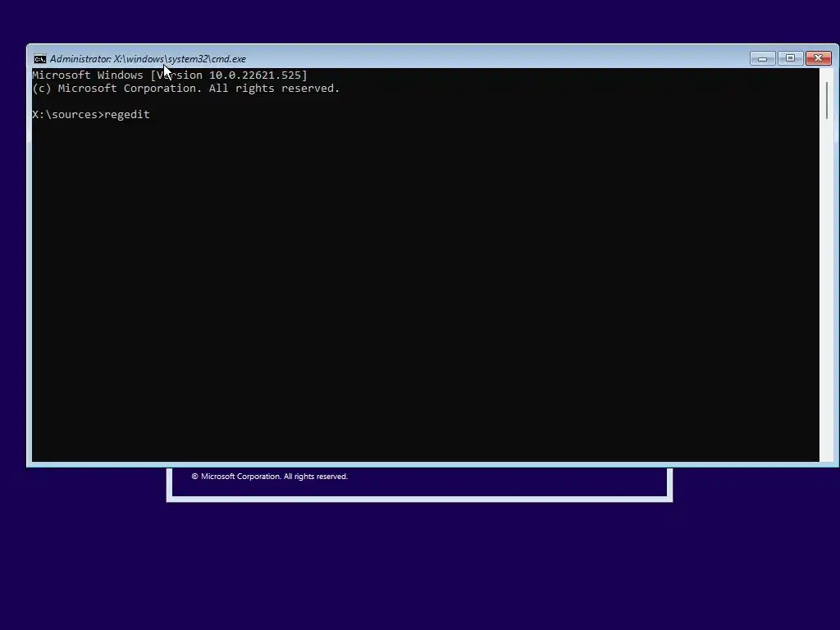Click the 'X:\sources>regedit' command line
840x630 pixels.
91,115
